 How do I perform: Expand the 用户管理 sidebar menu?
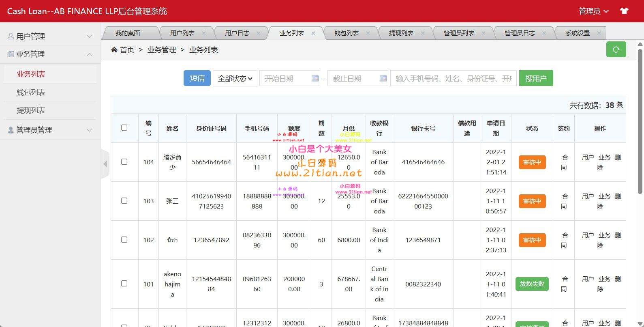pyautogui.click(x=50, y=36)
